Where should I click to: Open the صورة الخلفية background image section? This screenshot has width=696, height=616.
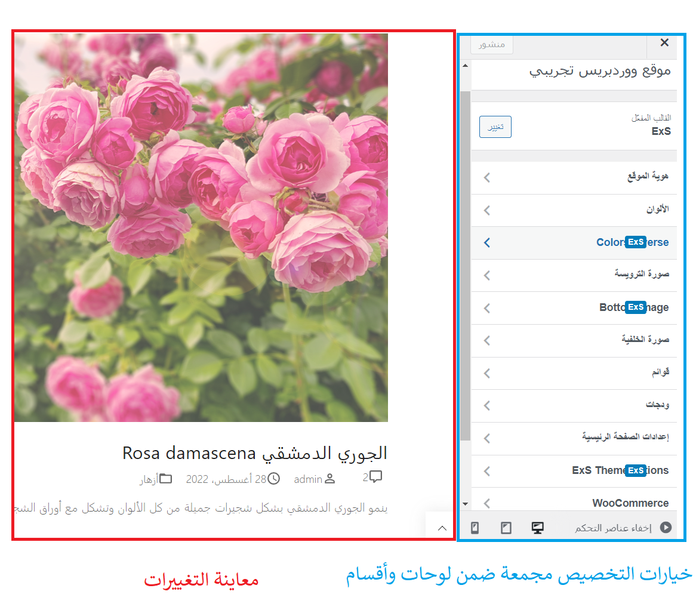click(574, 340)
